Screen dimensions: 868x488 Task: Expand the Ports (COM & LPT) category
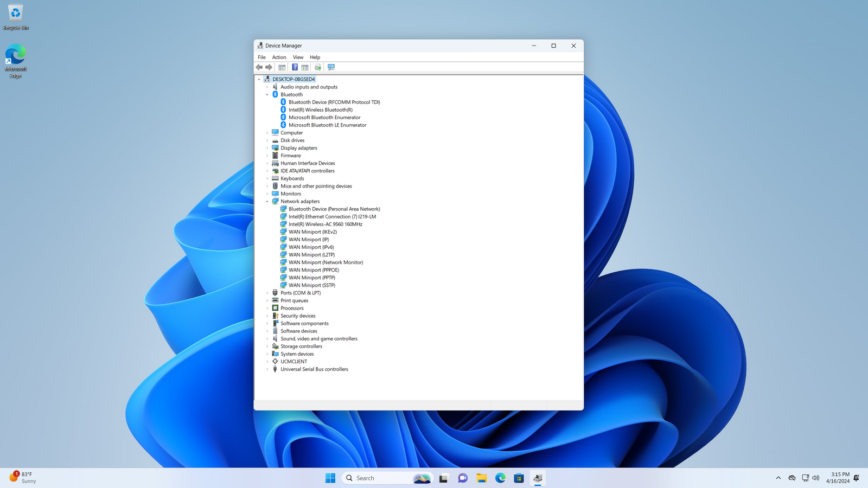267,293
